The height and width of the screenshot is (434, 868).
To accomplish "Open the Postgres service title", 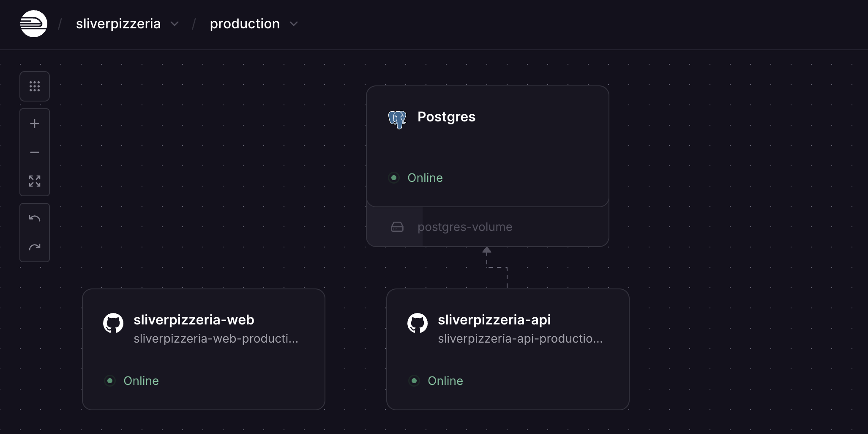I will click(x=446, y=117).
